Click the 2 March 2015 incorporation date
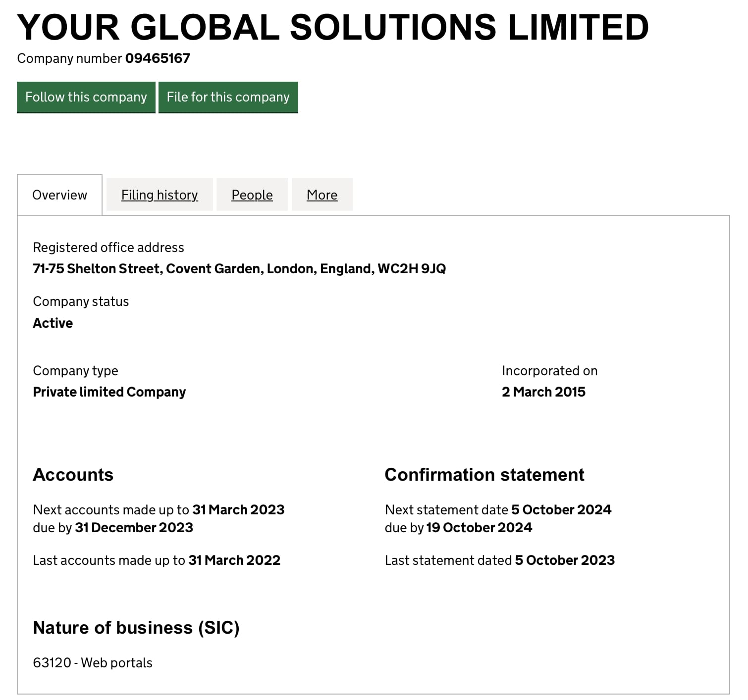 coord(543,392)
